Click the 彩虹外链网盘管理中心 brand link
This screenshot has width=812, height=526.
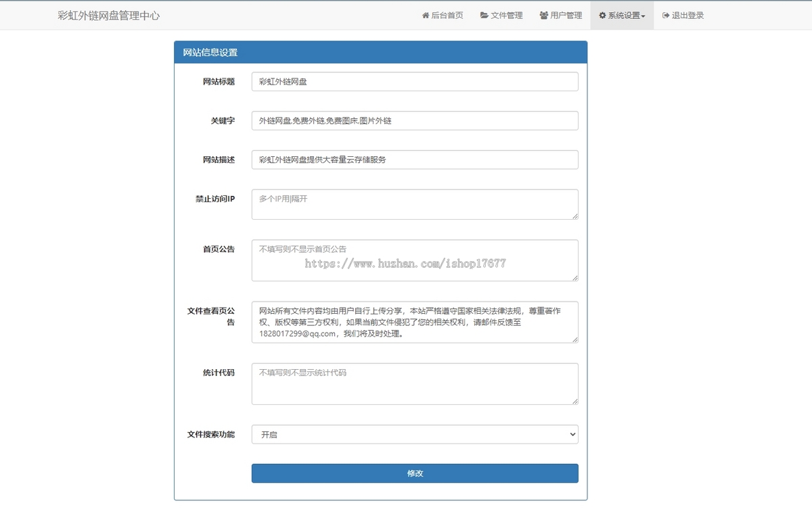[x=109, y=15]
